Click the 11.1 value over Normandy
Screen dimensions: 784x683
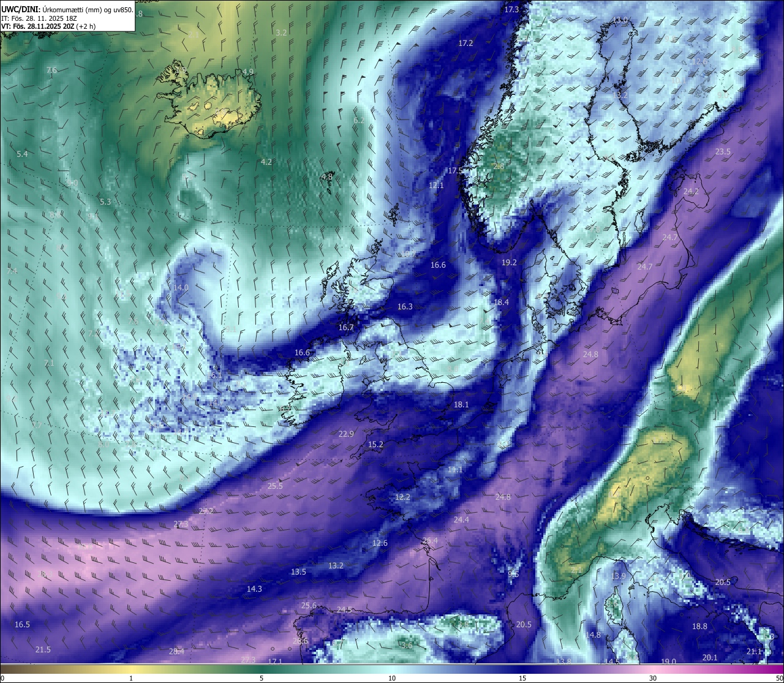click(x=455, y=469)
